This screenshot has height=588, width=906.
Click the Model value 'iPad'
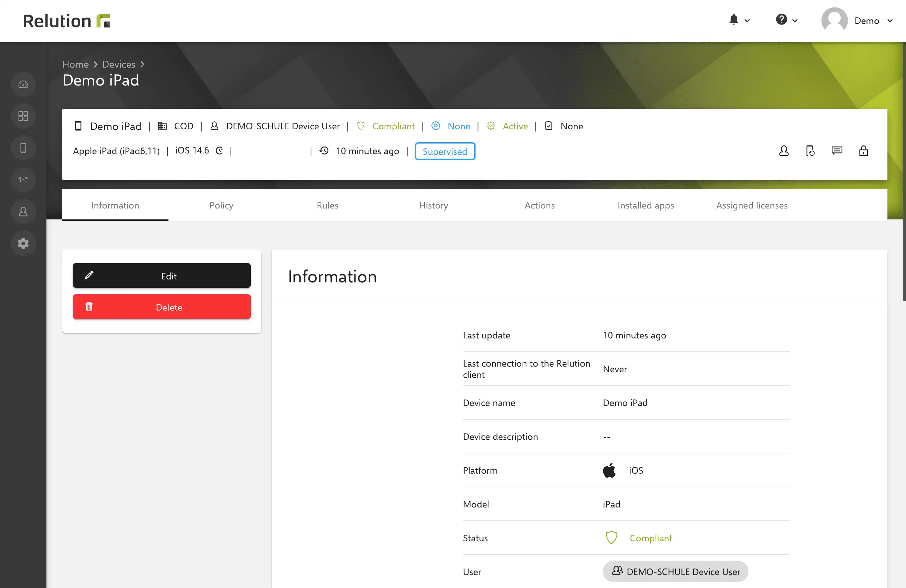(612, 504)
